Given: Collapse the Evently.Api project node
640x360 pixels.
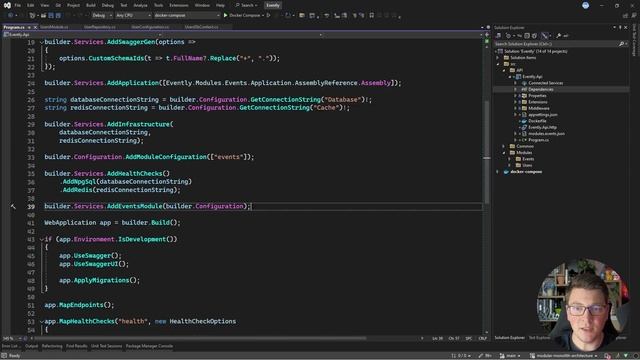Looking at the screenshot, I should coord(510,77).
